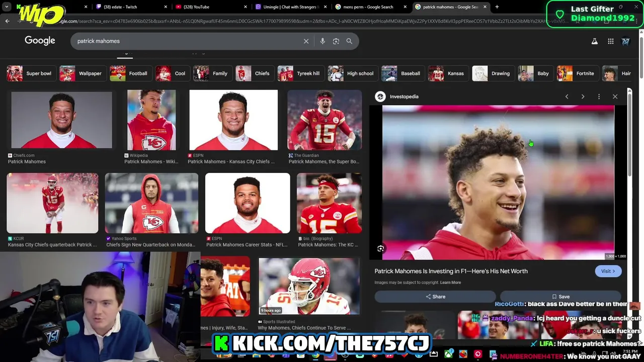Open the Investopedia source icon

click(x=380, y=97)
